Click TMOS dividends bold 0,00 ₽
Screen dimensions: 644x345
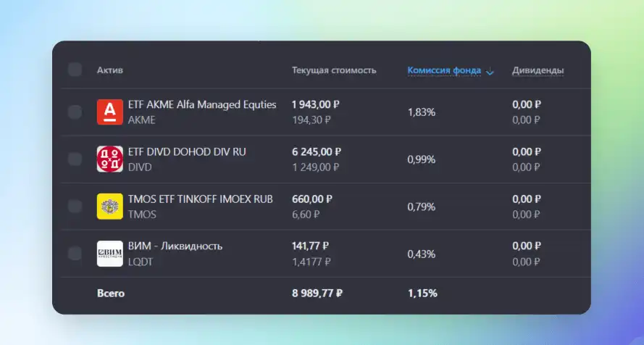tap(527, 199)
